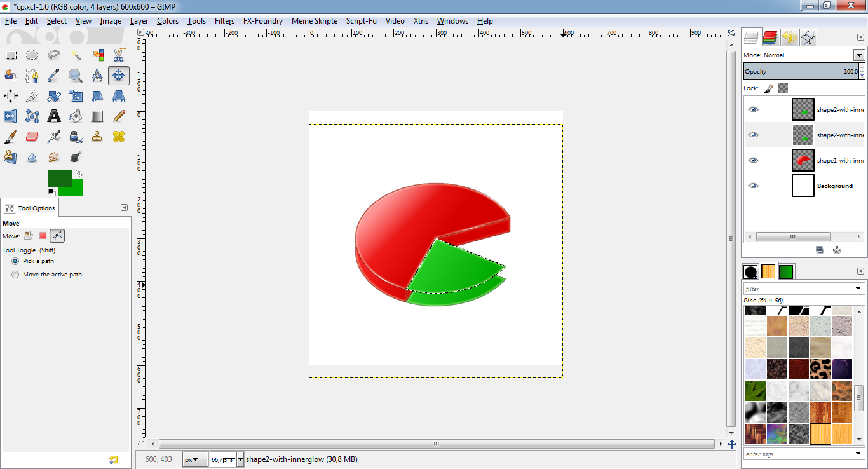
Task: Choose the Free Select lasso tool
Action: click(x=54, y=55)
